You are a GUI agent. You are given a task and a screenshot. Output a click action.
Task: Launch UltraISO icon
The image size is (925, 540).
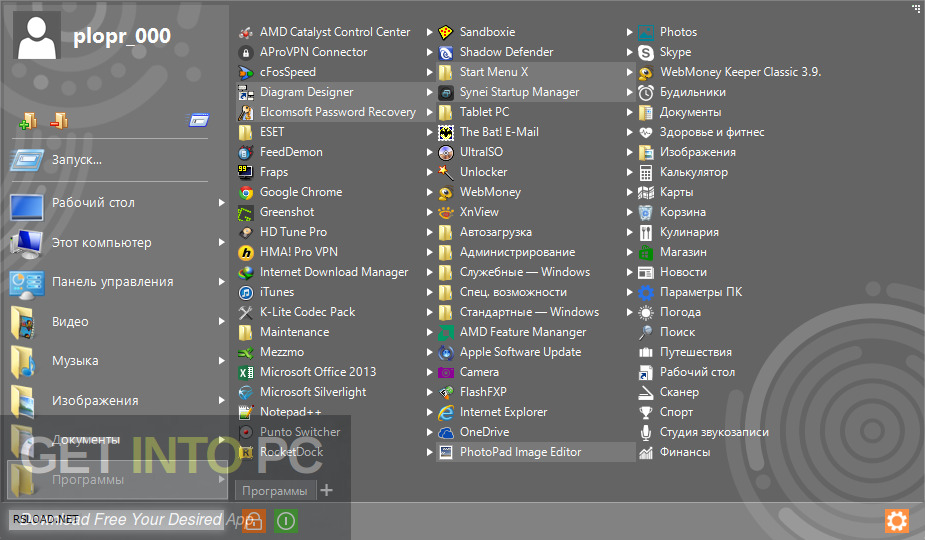446,152
